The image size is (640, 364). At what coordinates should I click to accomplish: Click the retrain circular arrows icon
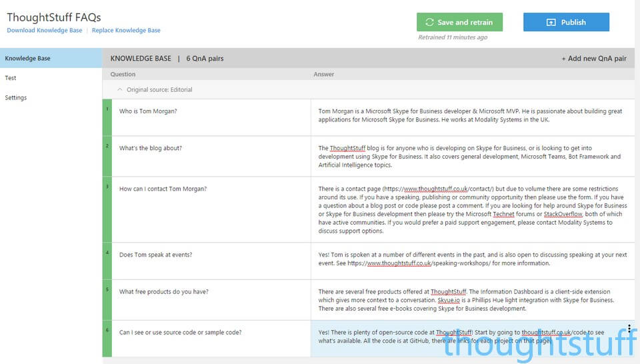429,22
